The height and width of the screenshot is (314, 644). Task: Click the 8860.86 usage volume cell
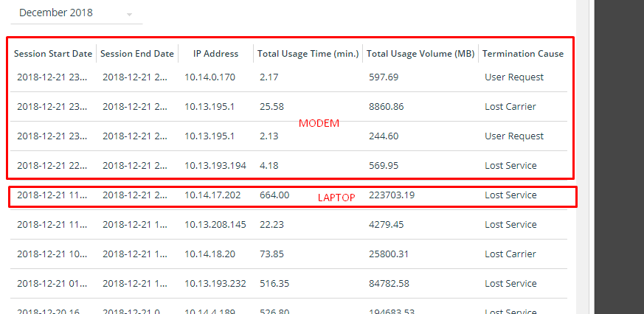387,107
